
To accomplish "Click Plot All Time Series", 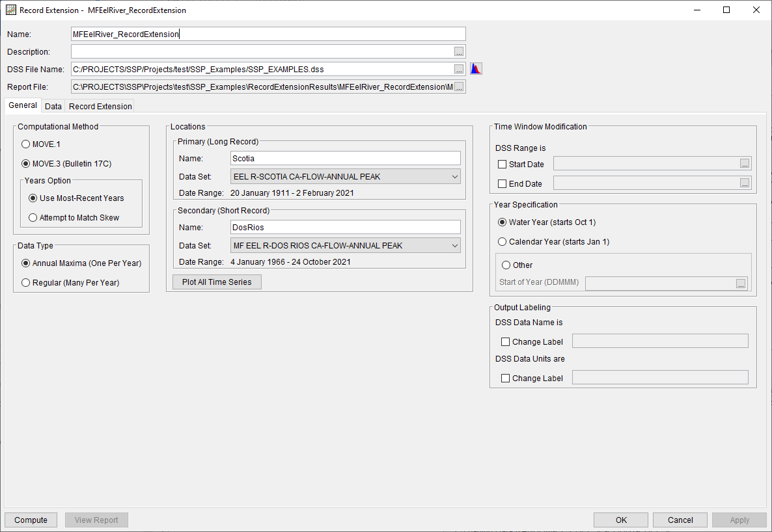I will (217, 282).
